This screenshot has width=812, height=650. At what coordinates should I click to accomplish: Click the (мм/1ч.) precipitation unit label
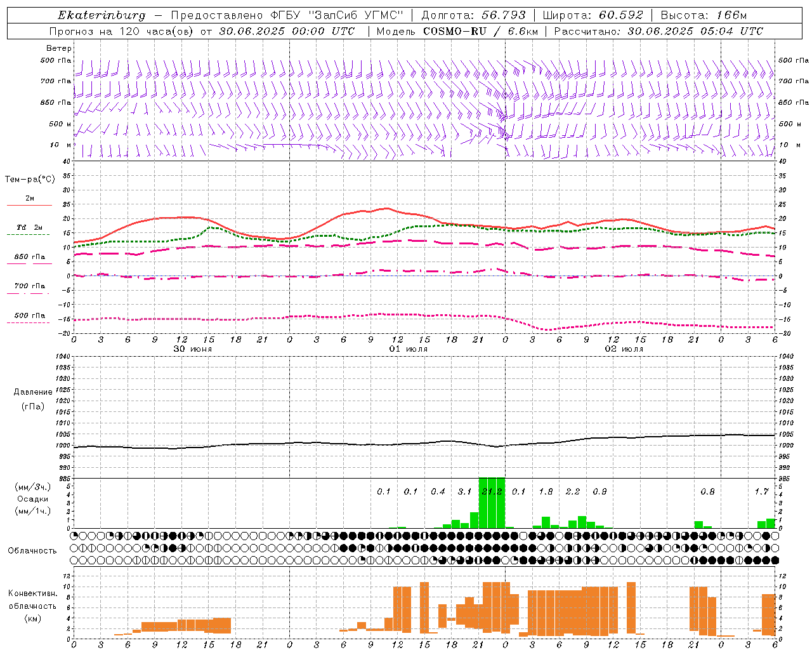[x=33, y=511]
